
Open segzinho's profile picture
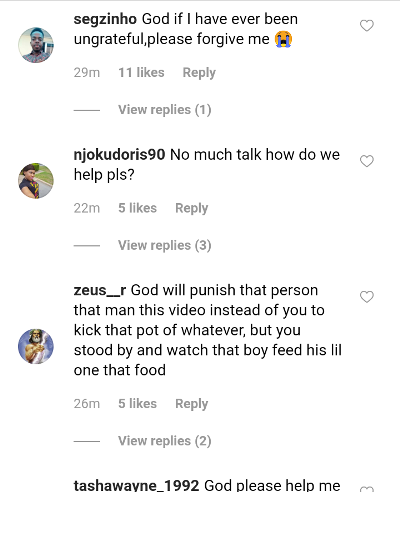[36, 45]
